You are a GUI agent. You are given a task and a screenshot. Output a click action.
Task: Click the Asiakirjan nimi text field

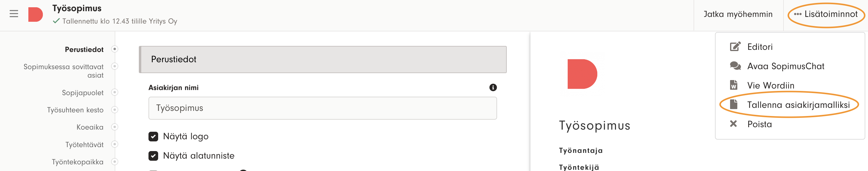[322, 108]
